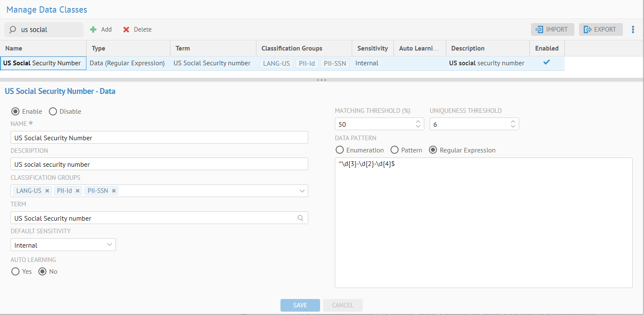Expand the Classification Groups dropdown
This screenshot has height=315, width=644.
click(x=302, y=191)
